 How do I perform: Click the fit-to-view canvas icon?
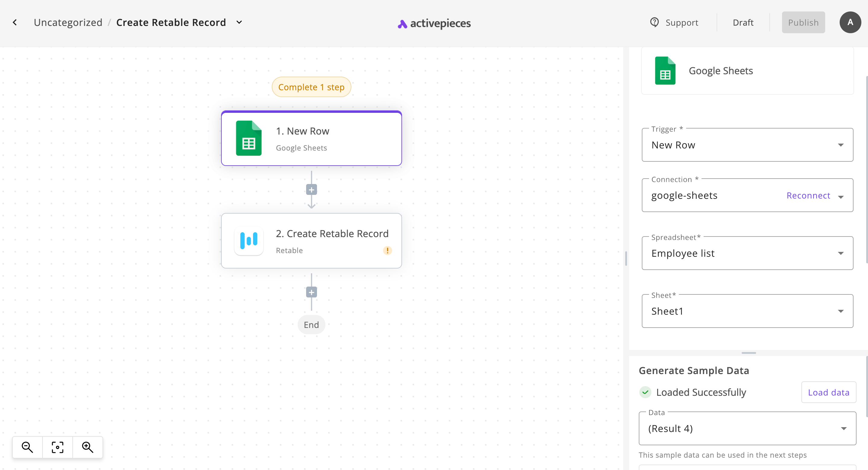[x=57, y=447]
